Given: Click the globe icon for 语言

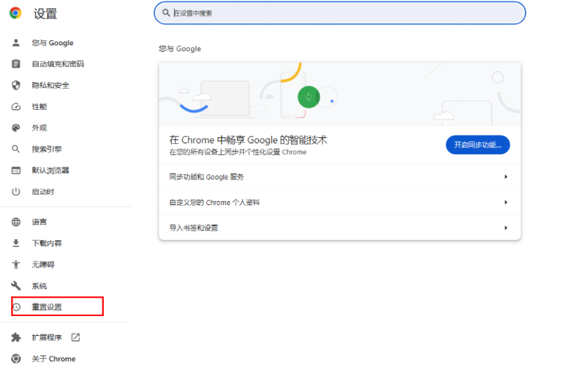Looking at the screenshot, I should point(16,222).
